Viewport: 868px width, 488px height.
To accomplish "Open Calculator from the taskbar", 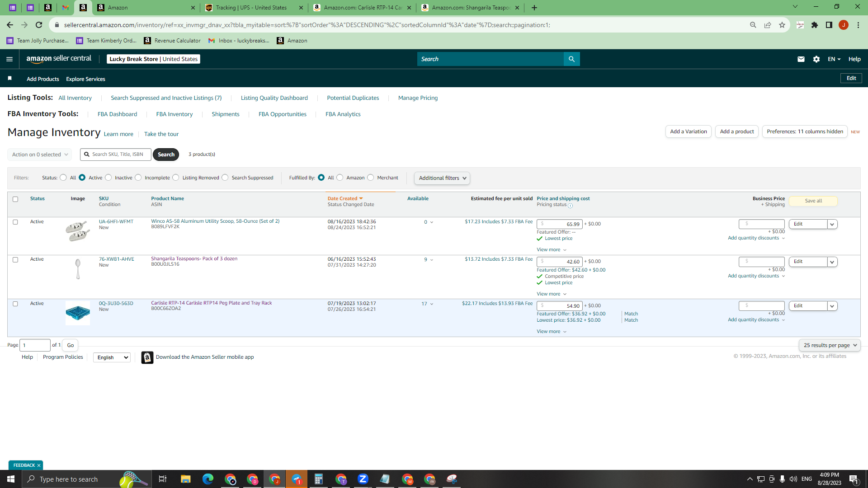I will point(319,479).
